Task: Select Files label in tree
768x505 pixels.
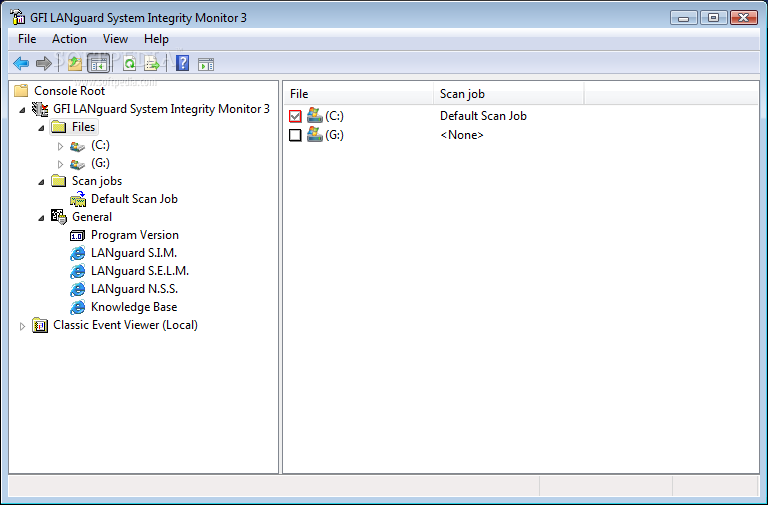Action: click(x=83, y=127)
